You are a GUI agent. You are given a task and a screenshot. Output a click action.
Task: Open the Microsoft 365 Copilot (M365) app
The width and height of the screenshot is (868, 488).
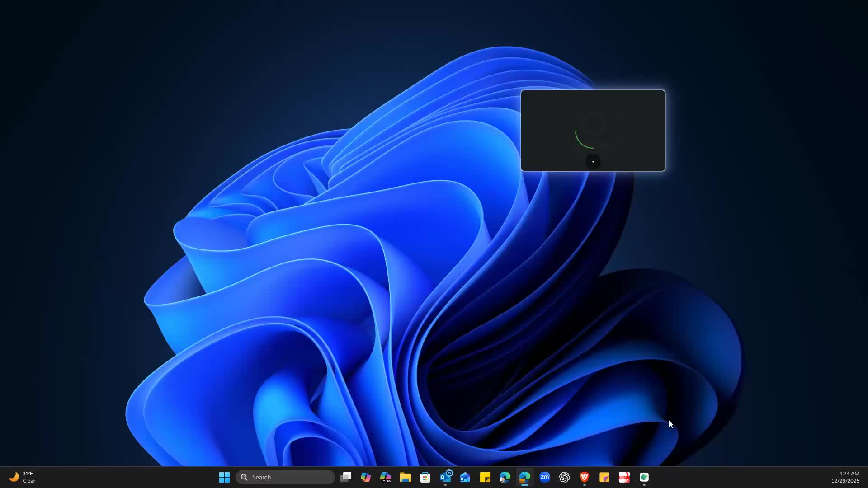pyautogui.click(x=386, y=477)
